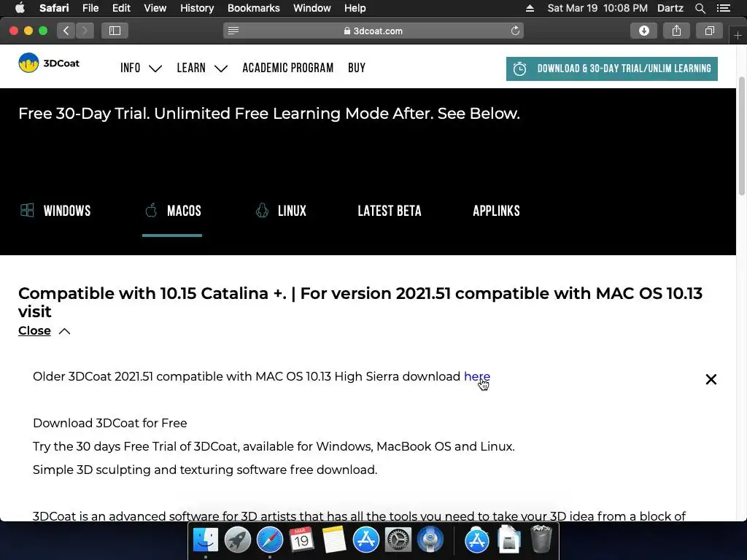Open Reader view icon in address bar
This screenshot has width=747, height=560.
233,31
